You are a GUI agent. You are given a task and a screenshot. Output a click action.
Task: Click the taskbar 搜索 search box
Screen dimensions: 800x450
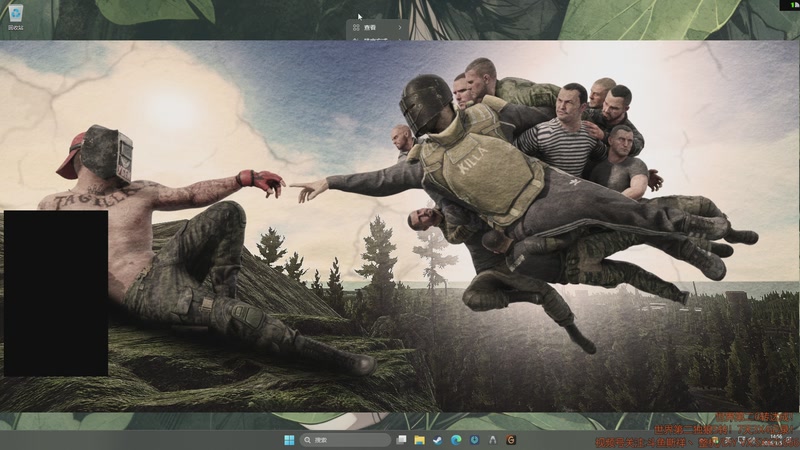[x=345, y=440]
